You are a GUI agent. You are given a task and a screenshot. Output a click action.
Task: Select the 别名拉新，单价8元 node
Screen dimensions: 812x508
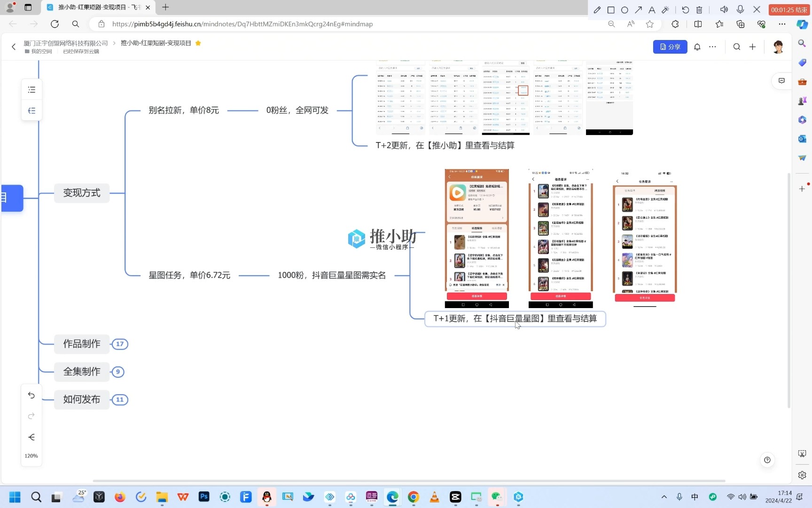click(184, 110)
